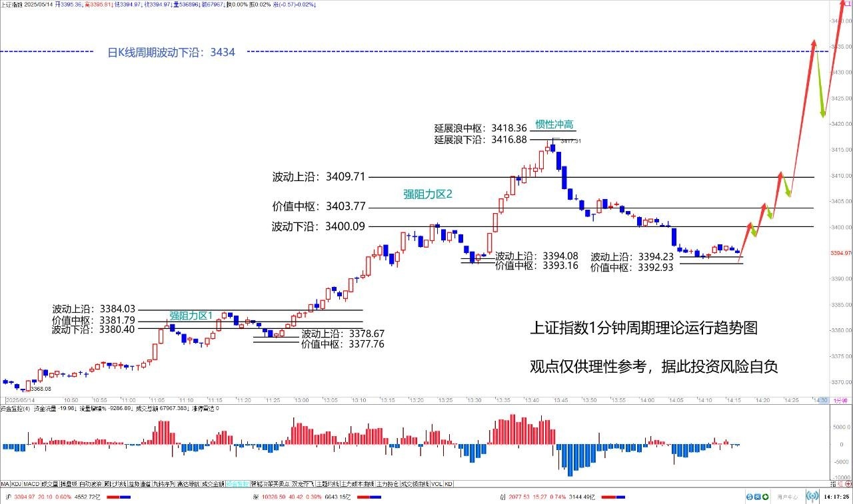
Task: Click the blue square icon between S and green icons
Action: (759, 497)
